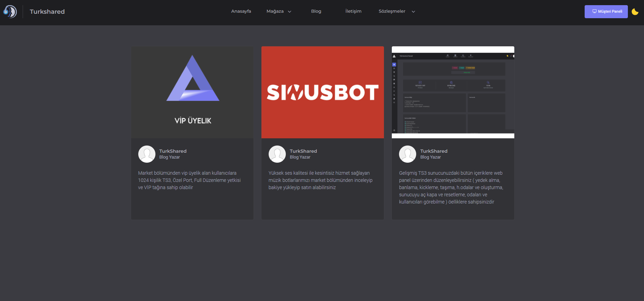Go to the Anasayfa page
644x301 pixels.
pyautogui.click(x=241, y=11)
